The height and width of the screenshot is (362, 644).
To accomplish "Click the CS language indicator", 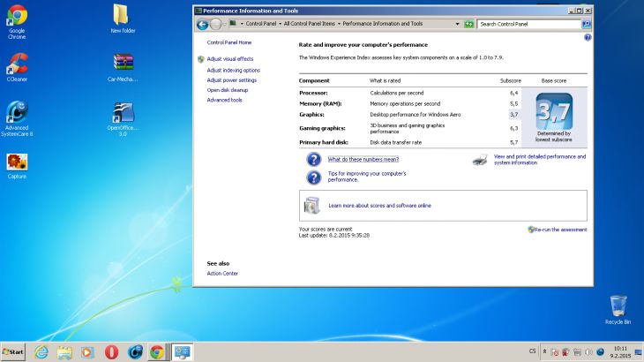I will (532, 351).
